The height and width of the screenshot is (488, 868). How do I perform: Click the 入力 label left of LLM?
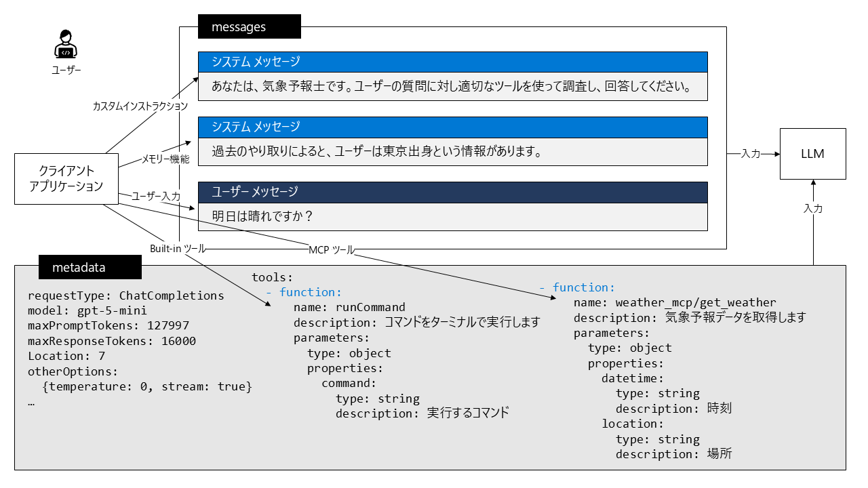751,154
